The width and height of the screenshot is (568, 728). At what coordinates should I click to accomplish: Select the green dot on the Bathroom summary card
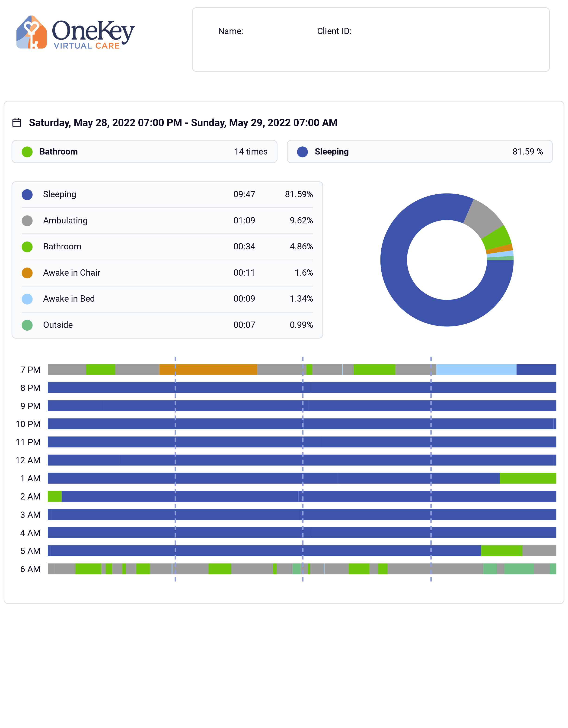[x=27, y=151]
